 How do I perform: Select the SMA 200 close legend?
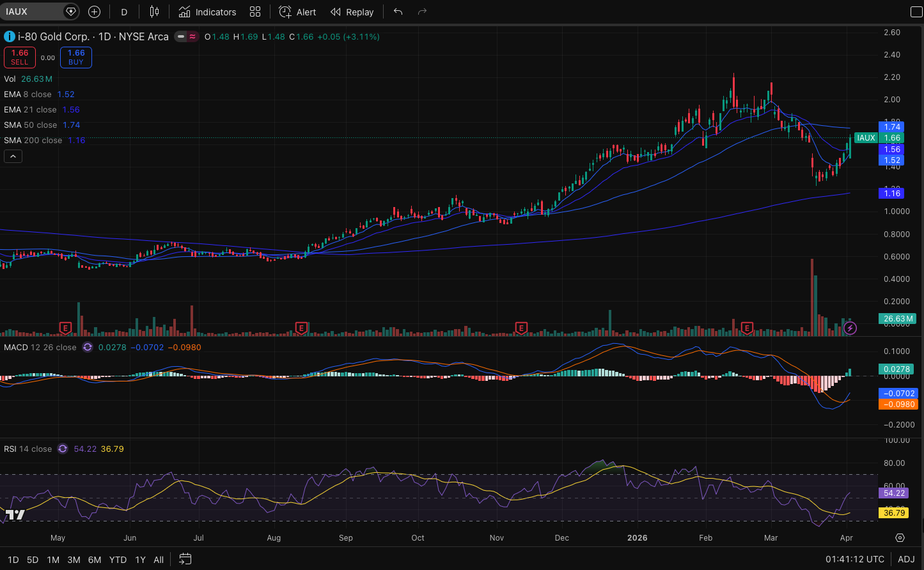(x=44, y=140)
